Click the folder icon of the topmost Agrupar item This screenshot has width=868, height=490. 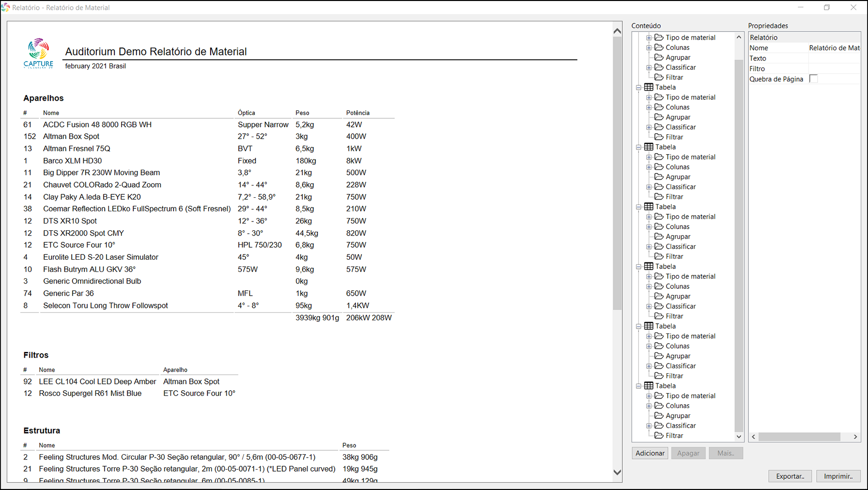[659, 57]
